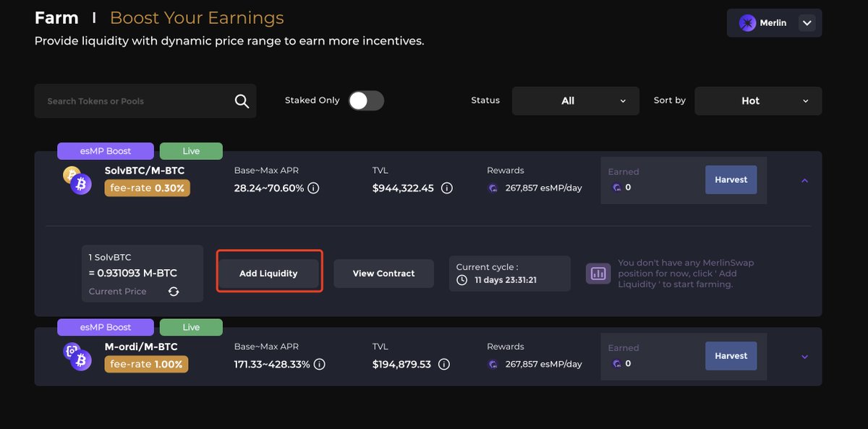Click the 11 days 23:31:21 countdown

pyautogui.click(x=505, y=280)
